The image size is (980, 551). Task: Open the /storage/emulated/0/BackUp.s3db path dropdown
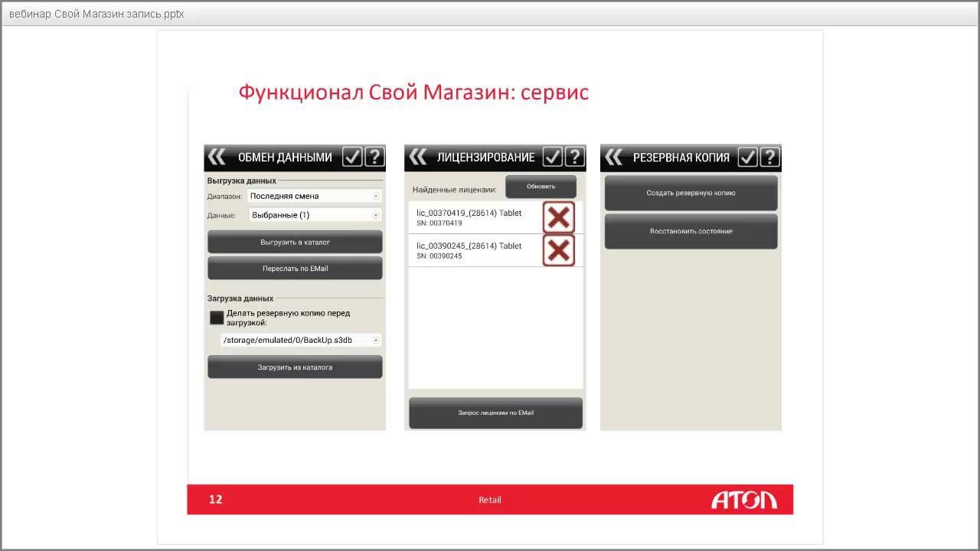tap(300, 340)
